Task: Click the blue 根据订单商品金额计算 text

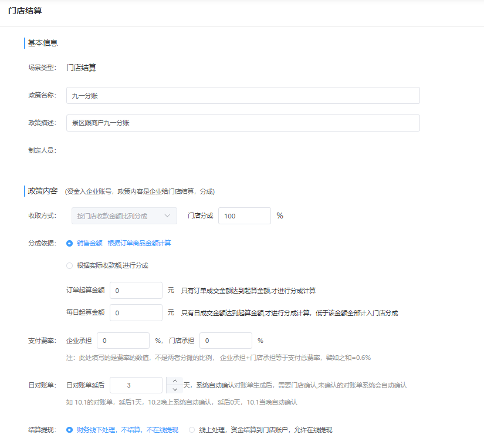Action: (x=139, y=243)
